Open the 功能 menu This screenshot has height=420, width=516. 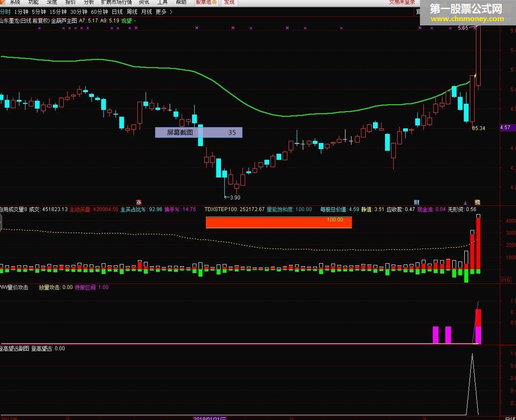(x=33, y=2)
